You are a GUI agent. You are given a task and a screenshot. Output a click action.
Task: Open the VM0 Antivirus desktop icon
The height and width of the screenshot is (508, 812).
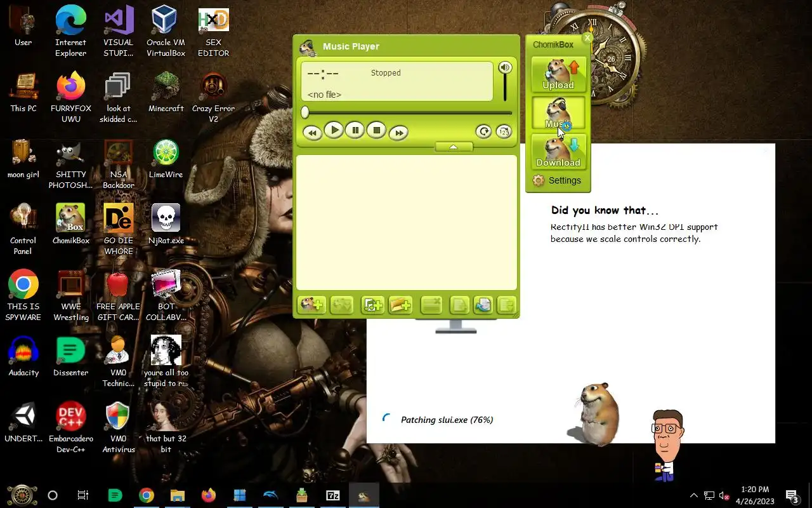119,427
